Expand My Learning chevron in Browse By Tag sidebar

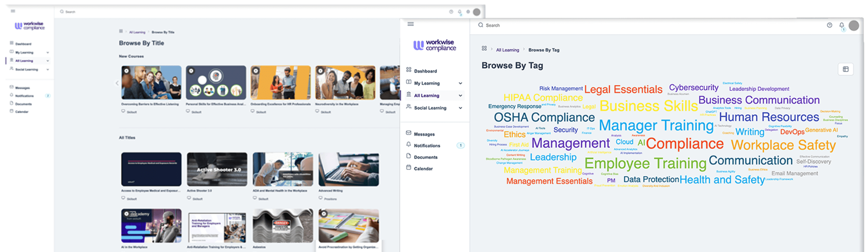(x=460, y=83)
